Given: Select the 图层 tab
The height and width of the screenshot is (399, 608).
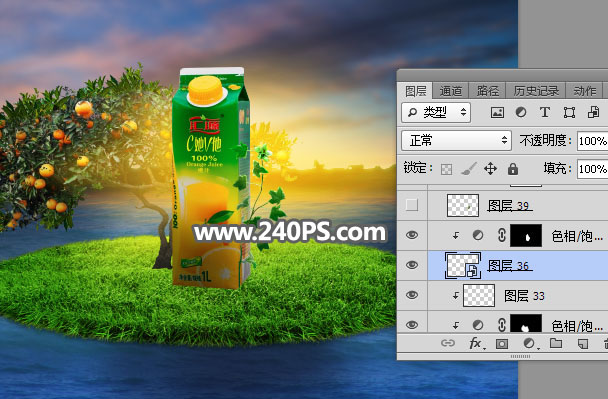Looking at the screenshot, I should [x=416, y=91].
